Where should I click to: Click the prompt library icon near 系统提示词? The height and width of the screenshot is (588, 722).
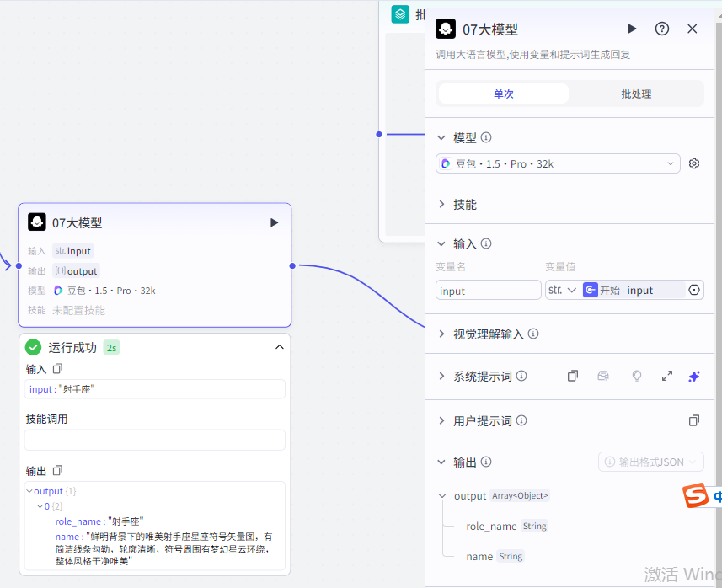(x=603, y=377)
